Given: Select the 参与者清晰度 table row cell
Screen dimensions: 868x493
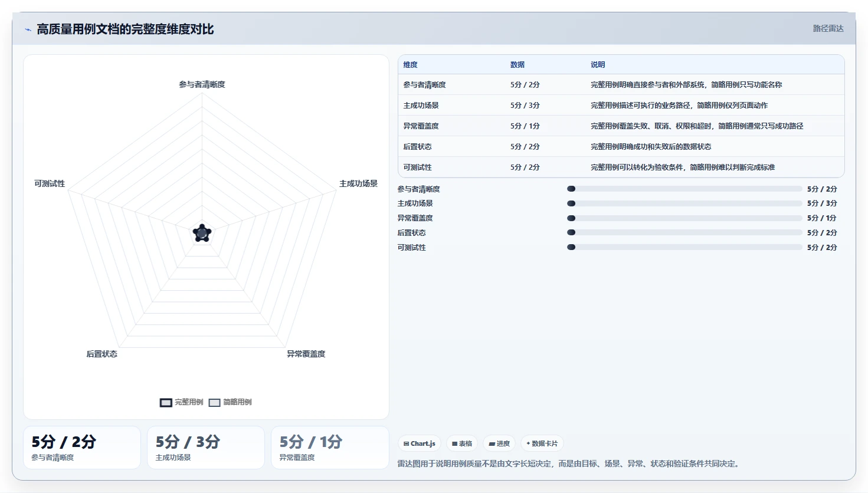Looking at the screenshot, I should click(424, 85).
